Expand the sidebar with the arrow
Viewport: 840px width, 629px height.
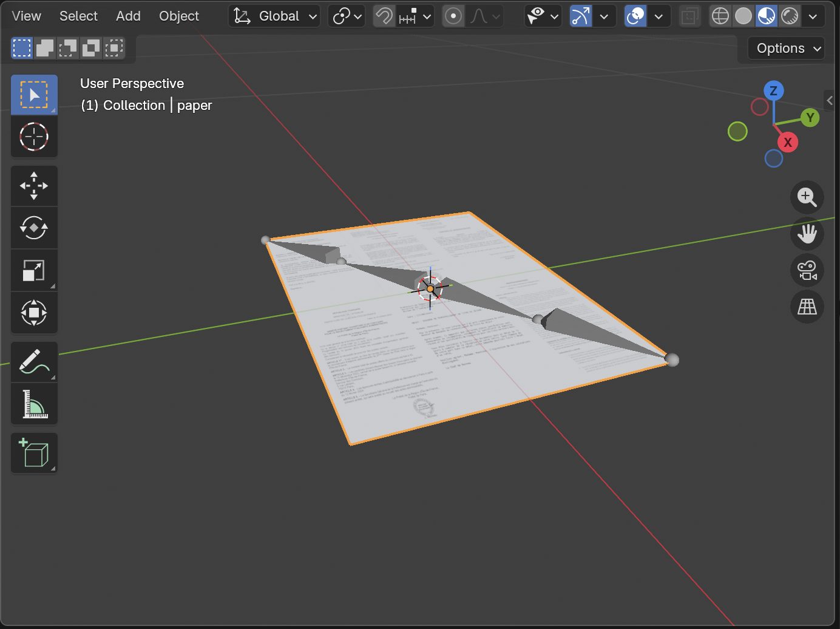[x=830, y=101]
